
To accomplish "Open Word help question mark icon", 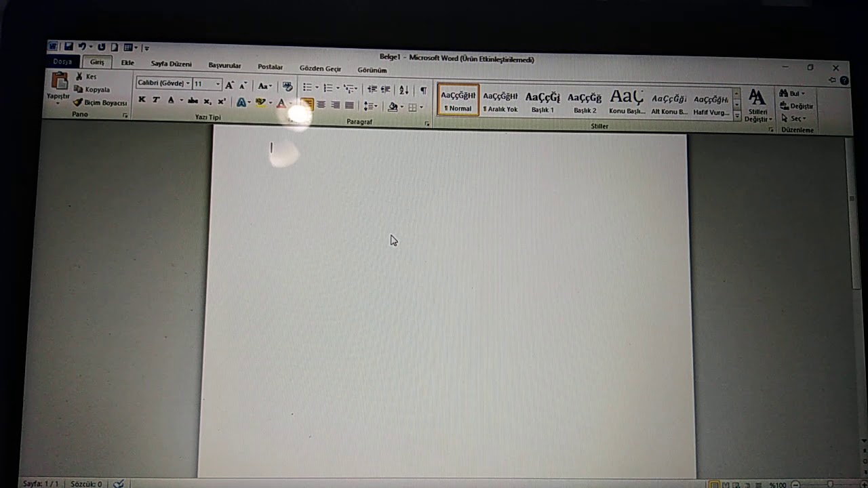I will [844, 80].
